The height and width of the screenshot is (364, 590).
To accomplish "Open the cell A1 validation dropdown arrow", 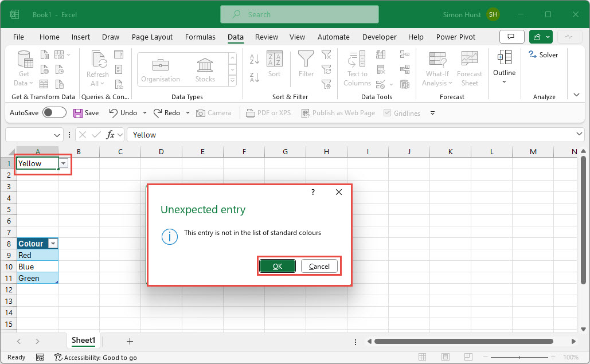I will pyautogui.click(x=64, y=163).
